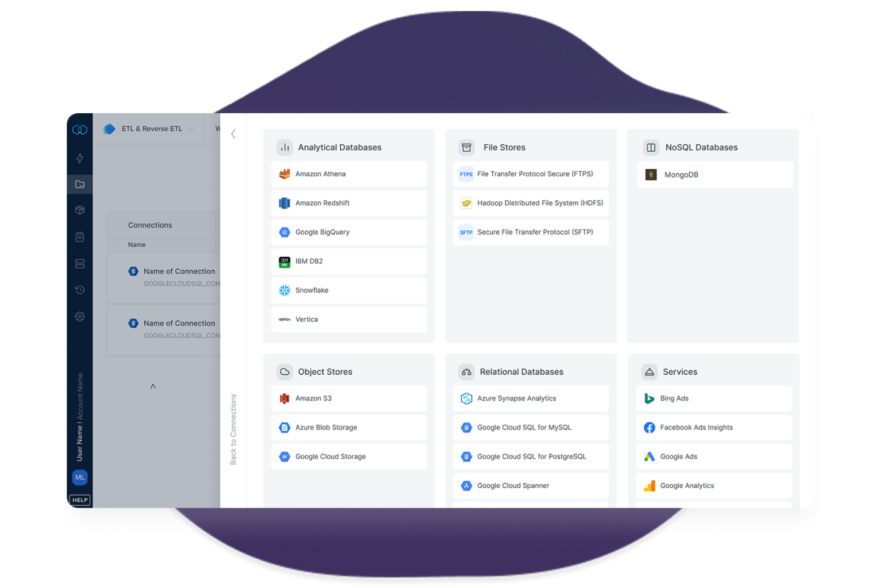The width and height of the screenshot is (882, 588).
Task: Open the settings gear in sidebar
Action: pos(80,316)
